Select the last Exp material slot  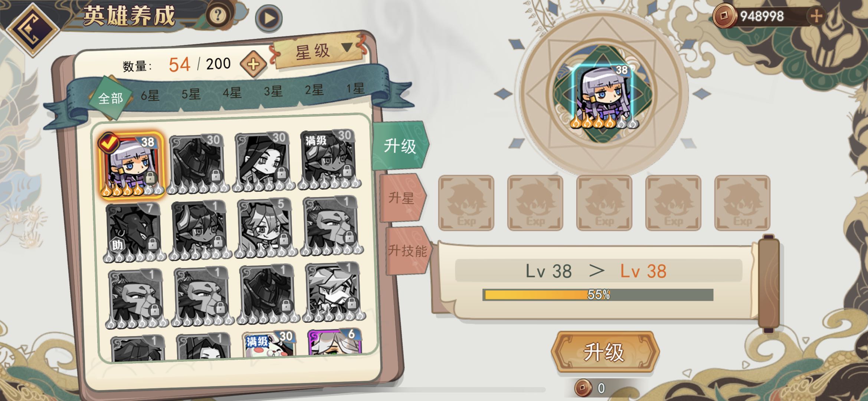pyautogui.click(x=742, y=203)
